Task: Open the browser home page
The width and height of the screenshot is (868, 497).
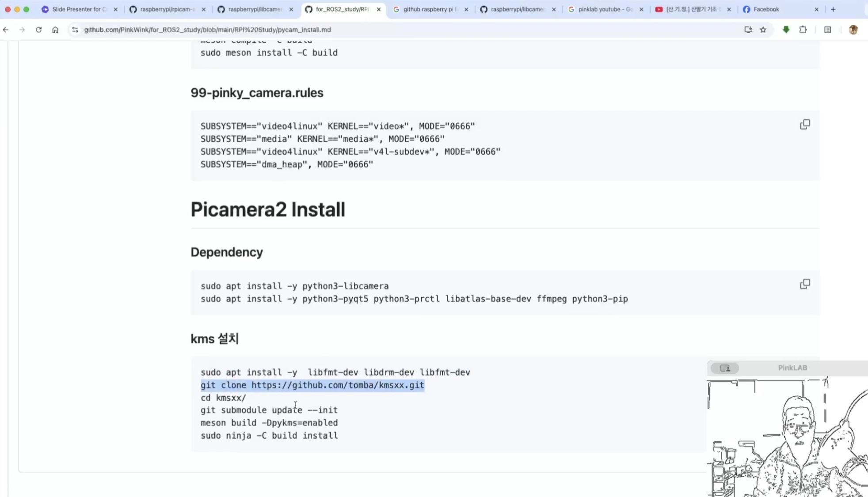Action: click(x=55, y=30)
